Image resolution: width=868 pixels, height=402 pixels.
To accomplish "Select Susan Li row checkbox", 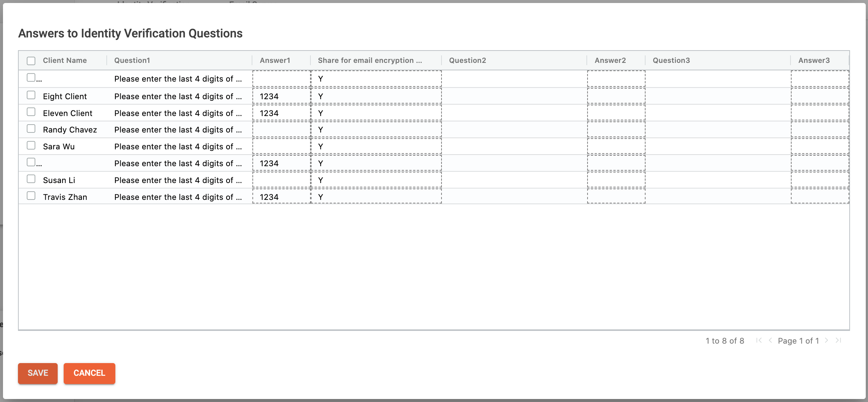I will [x=31, y=179].
